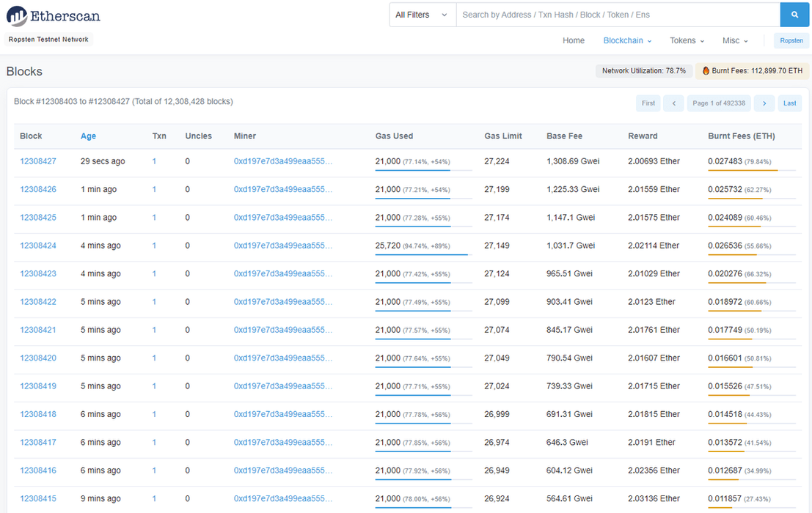
Task: Jump to the Last page
Action: click(x=789, y=103)
